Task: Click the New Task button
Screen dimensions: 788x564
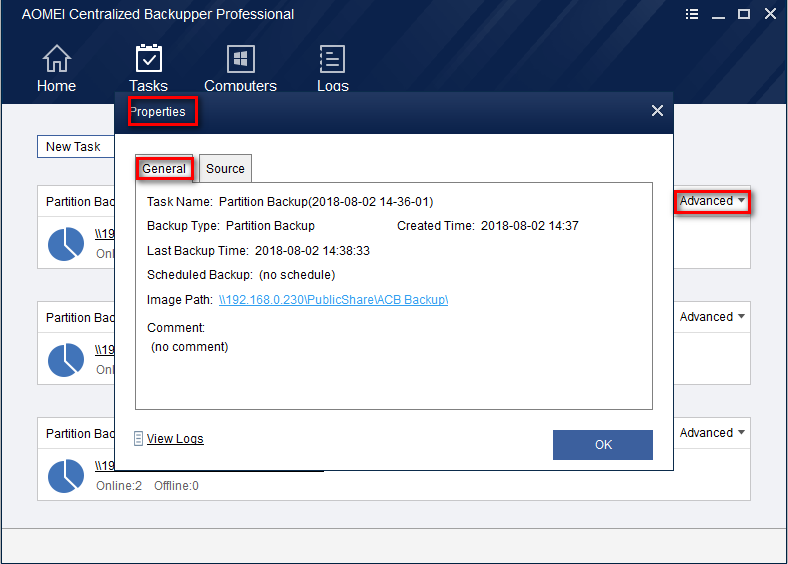Action: pos(75,147)
